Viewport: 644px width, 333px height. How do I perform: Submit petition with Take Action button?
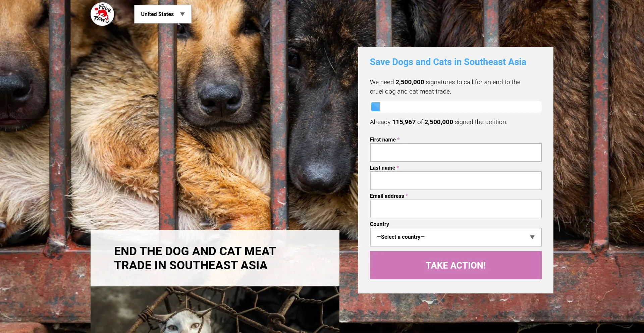[455, 265]
